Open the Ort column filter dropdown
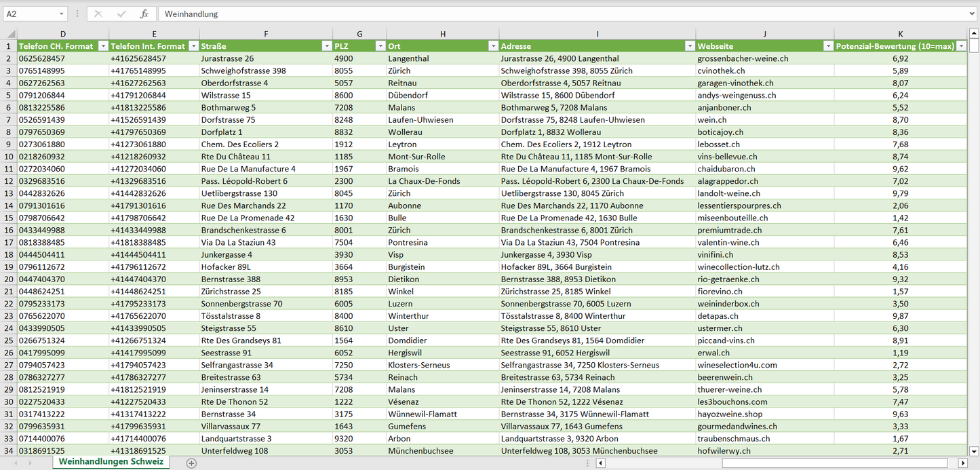This screenshot has height=470, width=980. click(492, 46)
